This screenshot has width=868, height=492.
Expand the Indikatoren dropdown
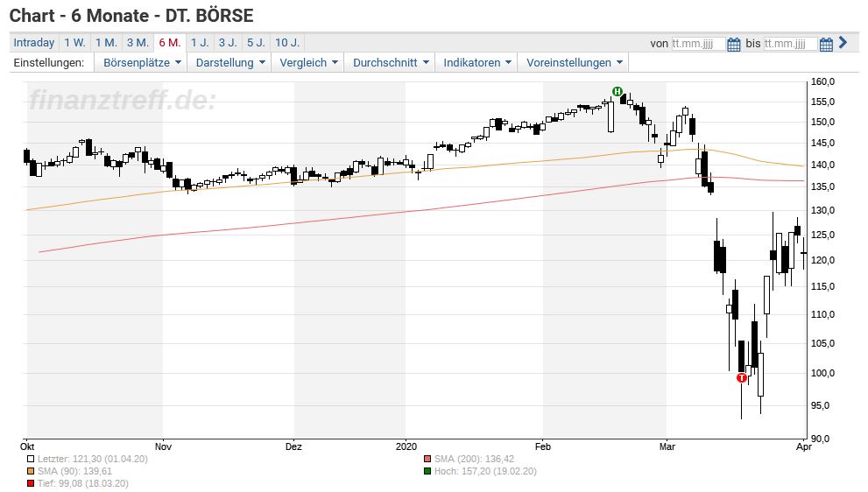coord(476,62)
